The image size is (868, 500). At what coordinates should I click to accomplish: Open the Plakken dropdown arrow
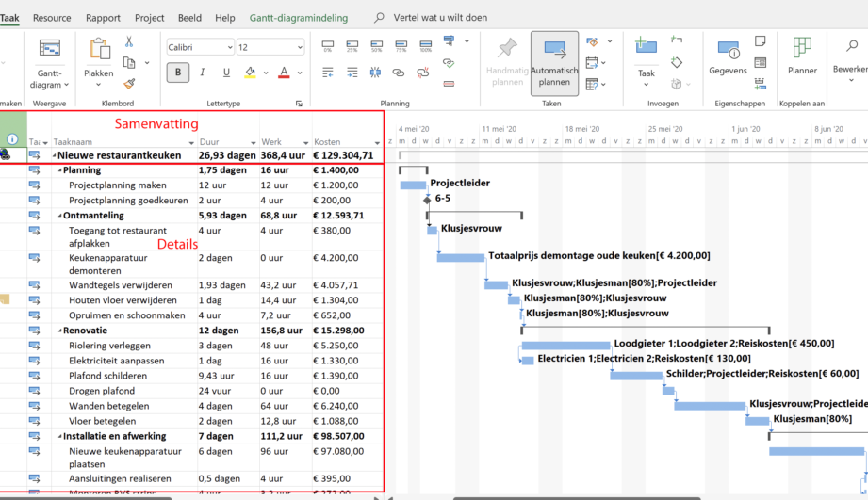point(99,85)
